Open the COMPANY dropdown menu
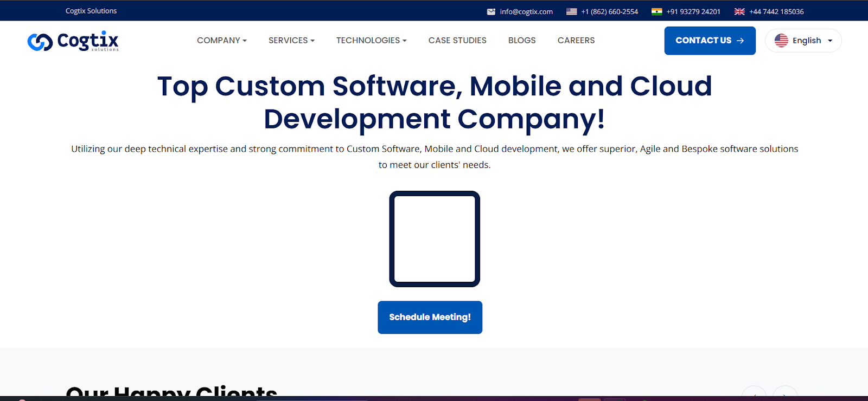Viewport: 868px width, 401px height. (x=221, y=40)
